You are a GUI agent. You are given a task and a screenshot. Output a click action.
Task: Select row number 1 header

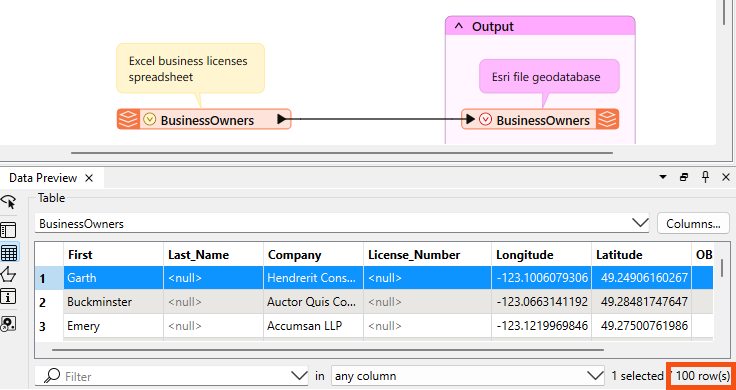49,278
